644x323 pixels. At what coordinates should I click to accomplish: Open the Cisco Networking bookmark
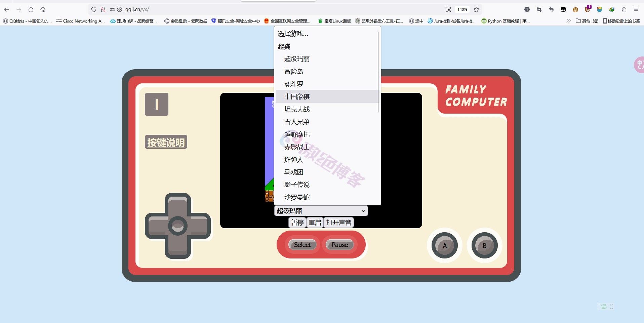click(x=81, y=21)
